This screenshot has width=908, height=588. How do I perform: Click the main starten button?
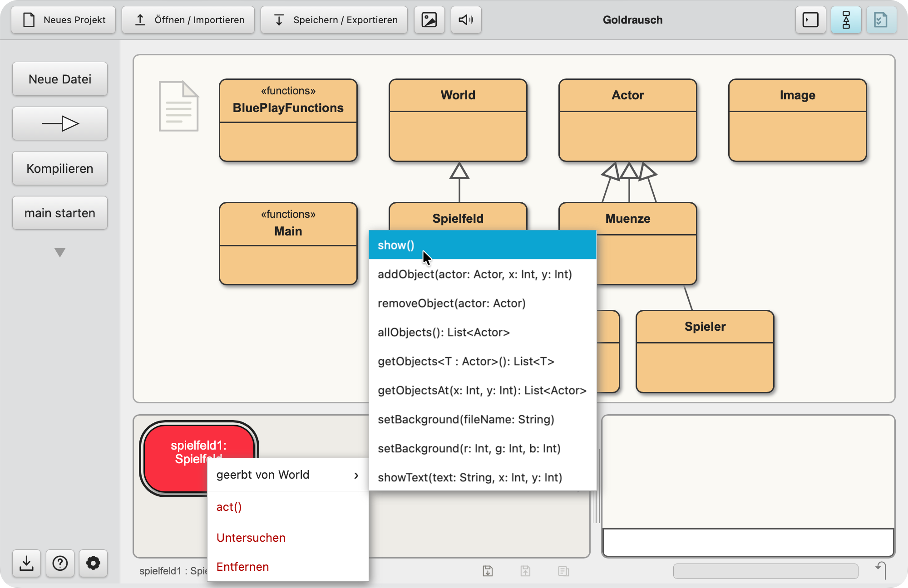[60, 213]
